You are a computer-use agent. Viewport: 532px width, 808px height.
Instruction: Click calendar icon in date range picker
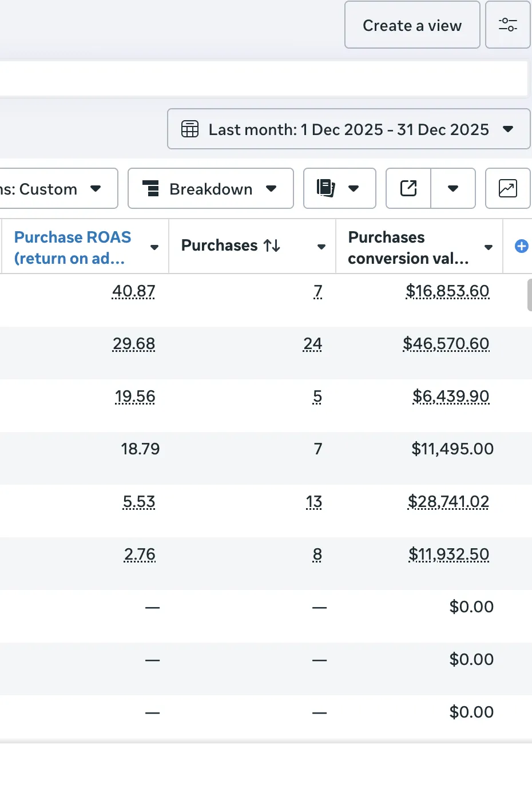point(190,129)
